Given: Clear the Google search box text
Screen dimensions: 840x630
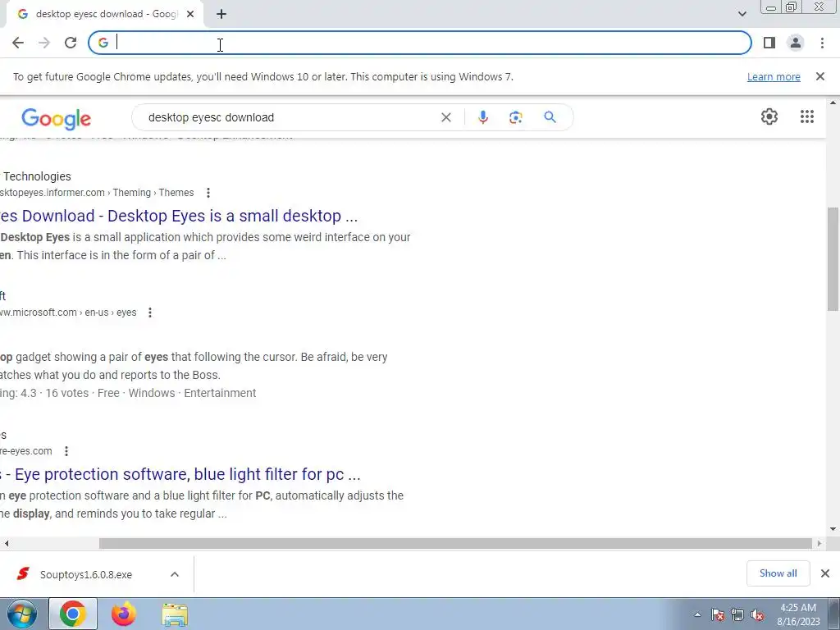Looking at the screenshot, I should [445, 117].
